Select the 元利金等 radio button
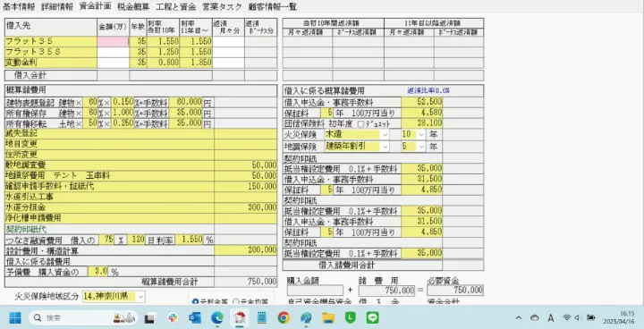The width and height of the screenshot is (644, 329). (196, 301)
